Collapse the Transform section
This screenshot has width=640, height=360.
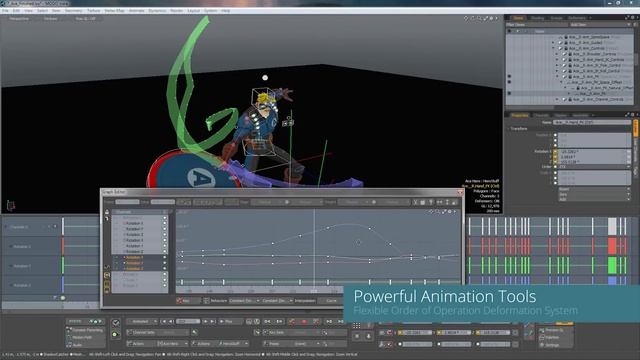tap(518, 129)
